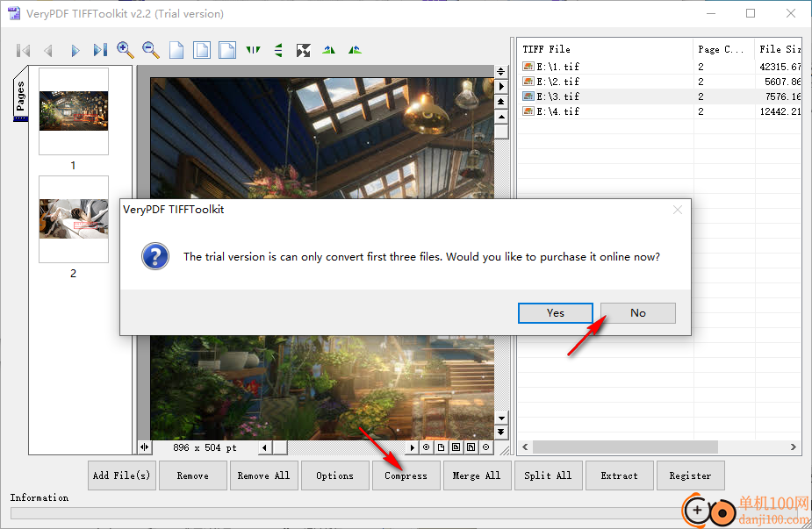Click No to decline purchase

[638, 313]
